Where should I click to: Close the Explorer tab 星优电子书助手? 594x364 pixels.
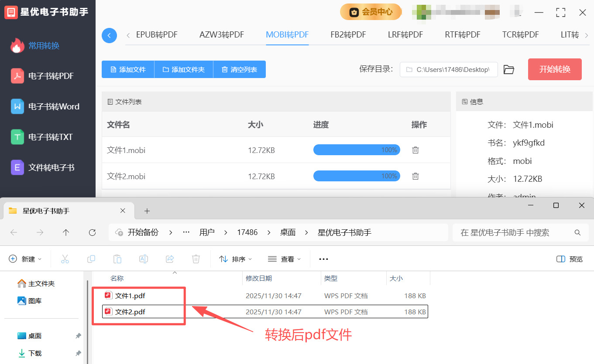pyautogui.click(x=123, y=211)
